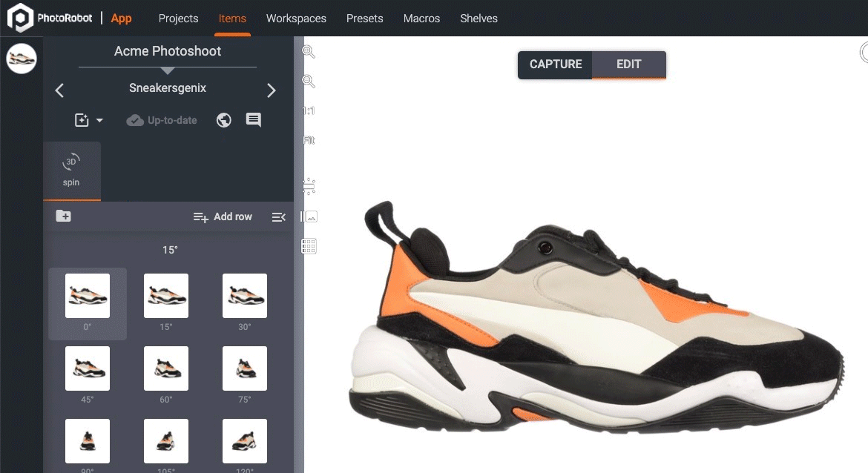868x473 pixels.
Task: Click the publish globe icon
Action: [x=223, y=119]
